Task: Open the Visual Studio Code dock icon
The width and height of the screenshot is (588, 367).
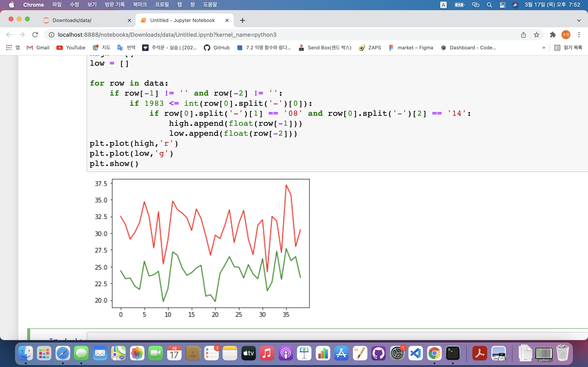Action: pos(415,353)
